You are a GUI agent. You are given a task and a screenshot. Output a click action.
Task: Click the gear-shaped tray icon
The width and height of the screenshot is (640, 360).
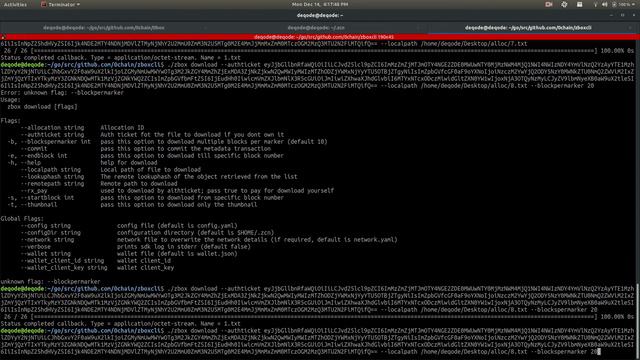point(564,4)
